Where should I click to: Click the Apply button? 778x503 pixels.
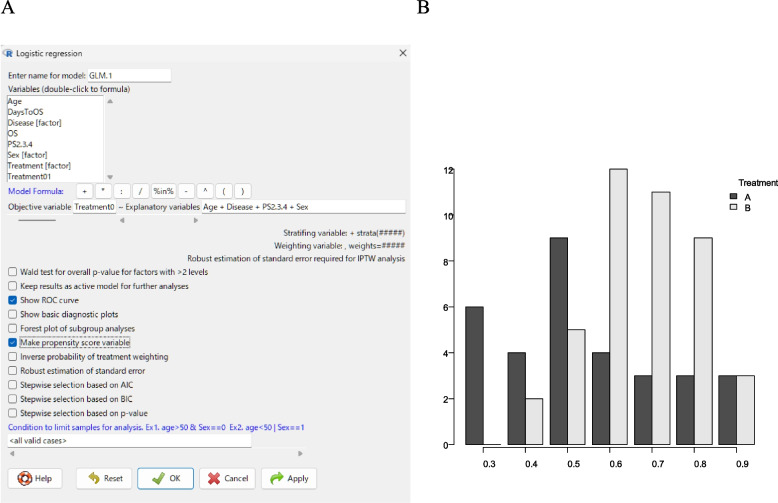point(289,478)
